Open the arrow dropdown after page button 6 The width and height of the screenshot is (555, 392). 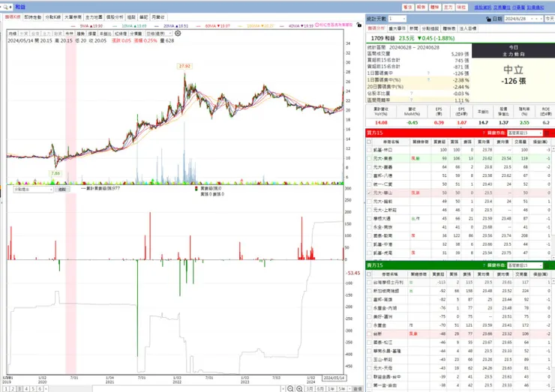[x=46, y=389]
